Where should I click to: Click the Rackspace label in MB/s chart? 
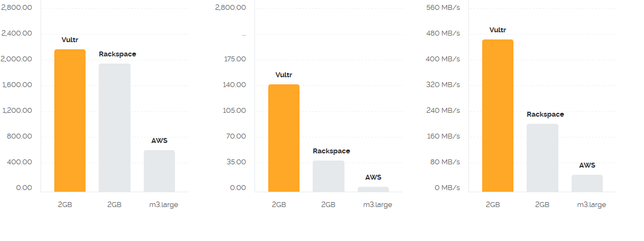545,114
